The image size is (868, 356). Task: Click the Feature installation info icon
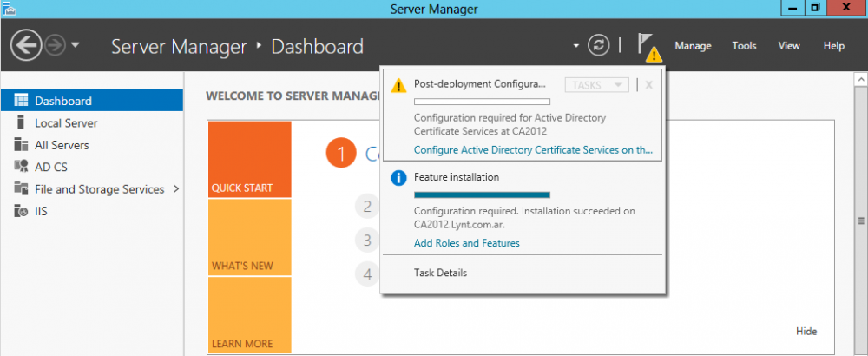coord(398,178)
